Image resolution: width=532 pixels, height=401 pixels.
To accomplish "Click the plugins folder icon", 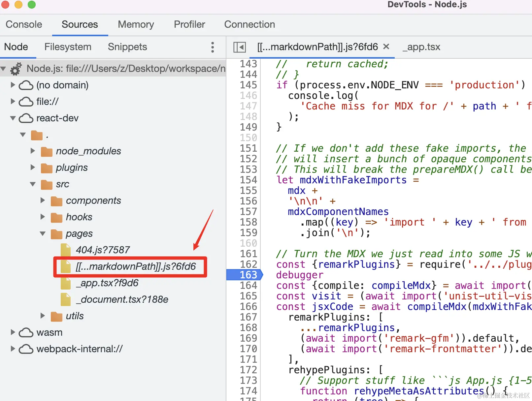I will tap(47, 168).
